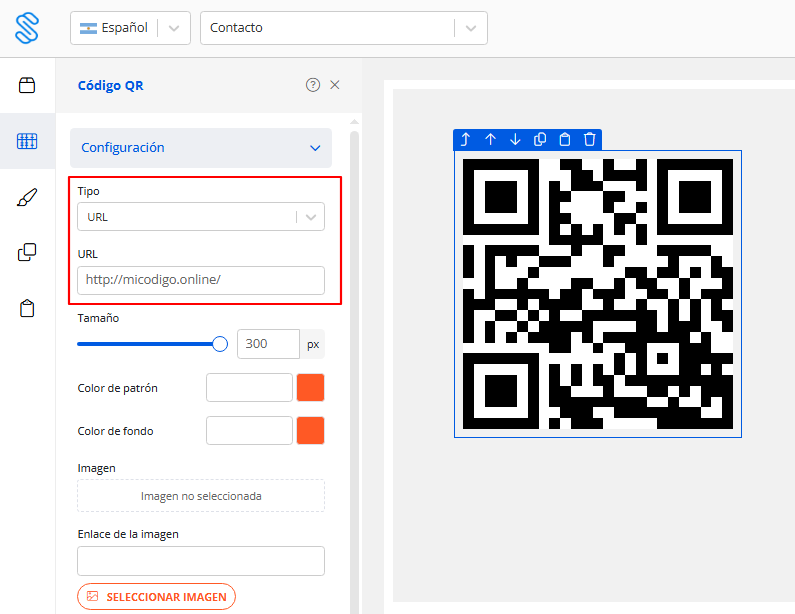Open the Español language dropdown
This screenshot has height=614, width=795.
[130, 28]
